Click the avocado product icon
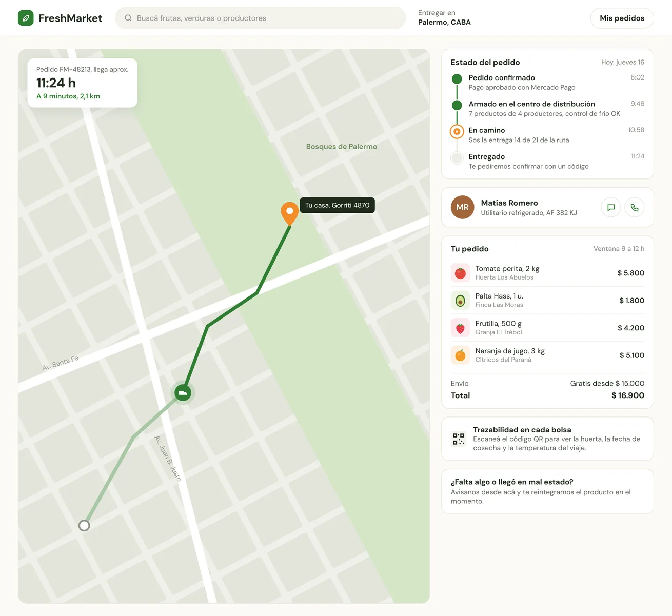 (x=460, y=301)
